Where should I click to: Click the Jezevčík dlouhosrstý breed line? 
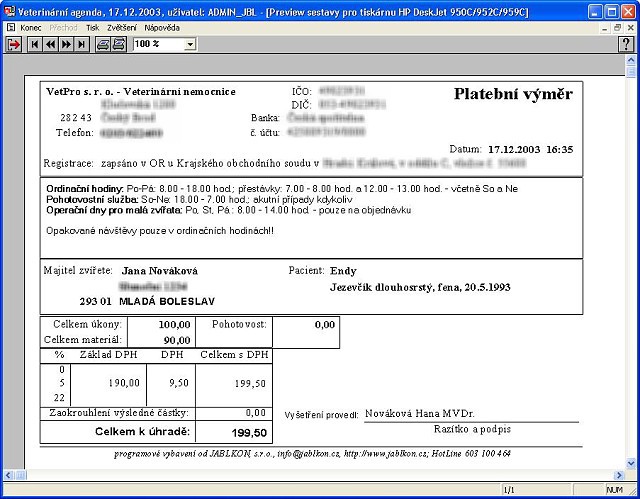point(420,288)
